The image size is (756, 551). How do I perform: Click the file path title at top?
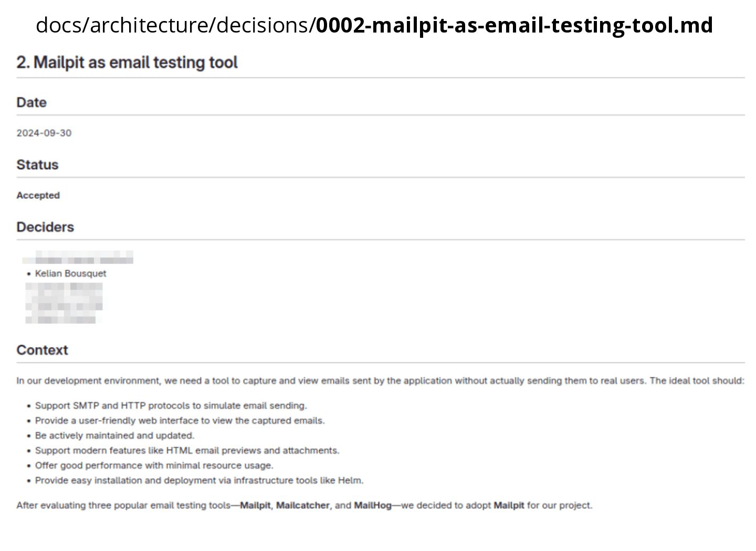click(374, 25)
